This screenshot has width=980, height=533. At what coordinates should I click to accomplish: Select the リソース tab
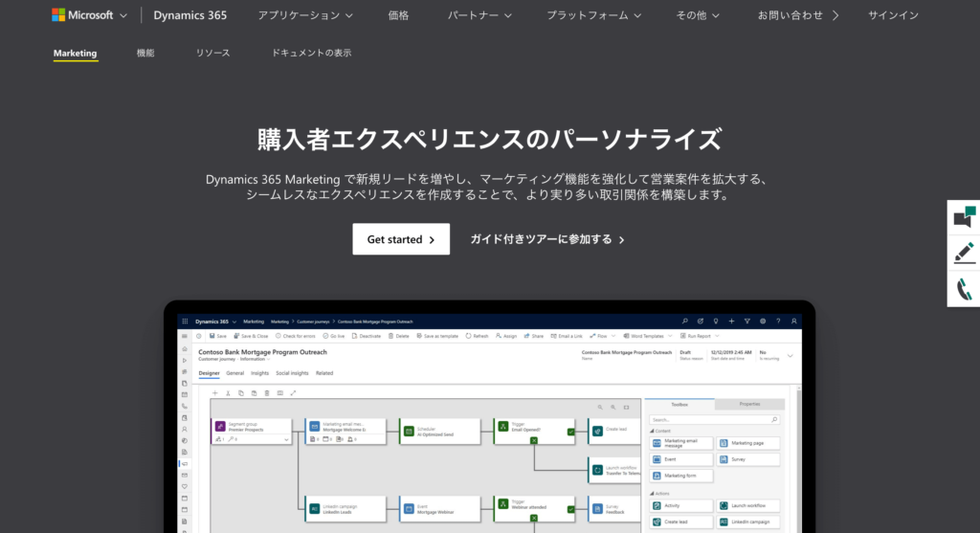[213, 54]
